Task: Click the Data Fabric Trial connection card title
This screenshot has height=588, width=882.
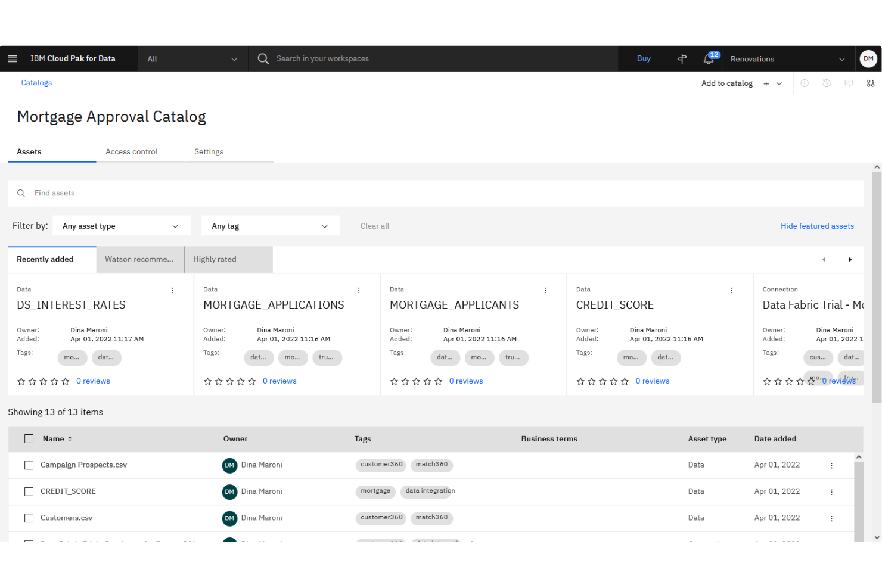Action: pos(813,305)
